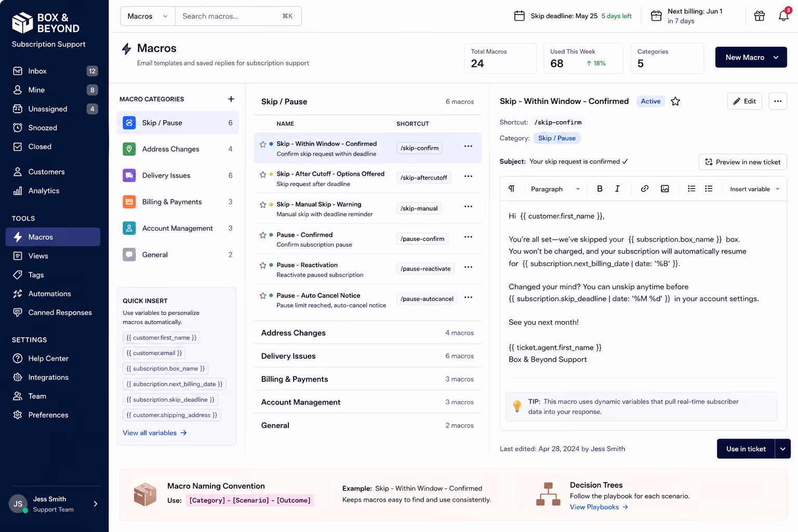This screenshot has width=798, height=532.
Task: Star the Skip - Within Window - Confirmed macro header
Action: pyautogui.click(x=675, y=101)
